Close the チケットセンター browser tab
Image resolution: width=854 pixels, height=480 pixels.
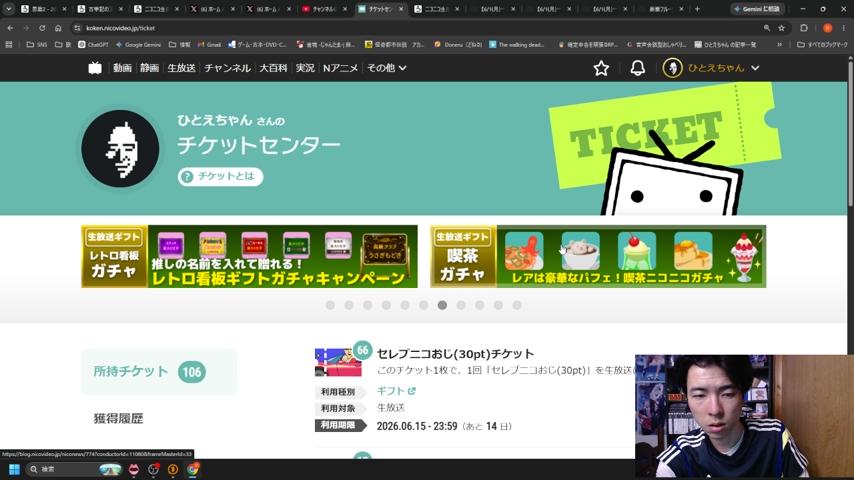(401, 9)
